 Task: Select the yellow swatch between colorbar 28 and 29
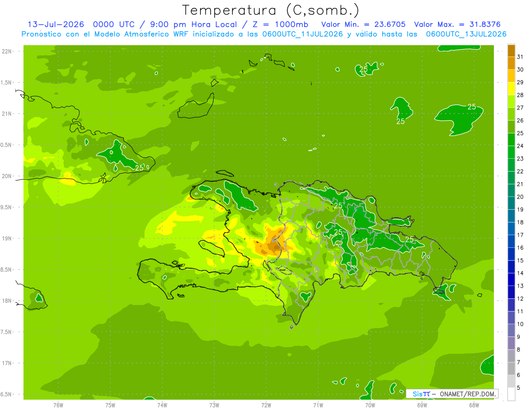click(x=511, y=89)
